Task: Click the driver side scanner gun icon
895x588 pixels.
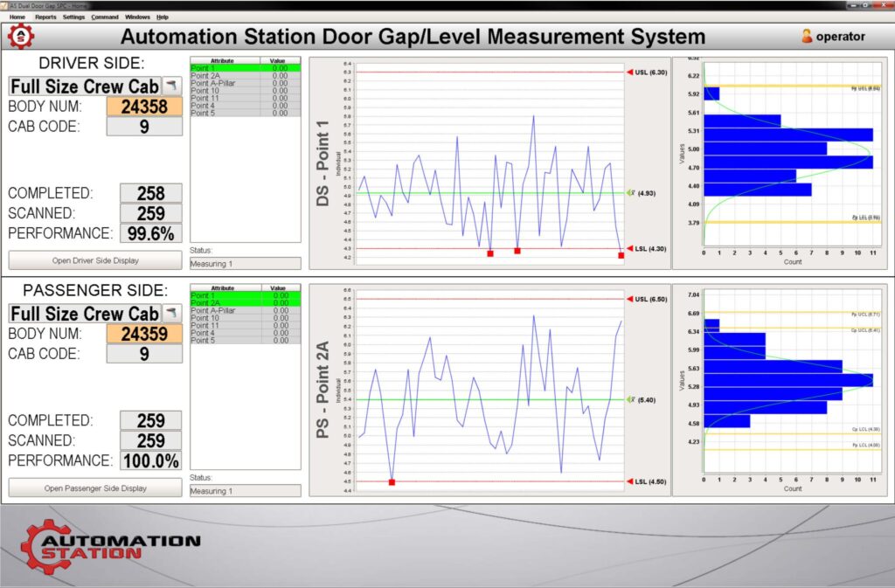Action: tap(171, 86)
